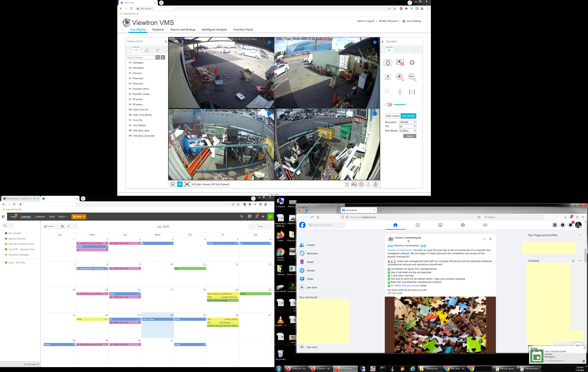Open Facebook Messenger icon in top bar
The width and height of the screenshot is (588, 372).
tap(563, 225)
